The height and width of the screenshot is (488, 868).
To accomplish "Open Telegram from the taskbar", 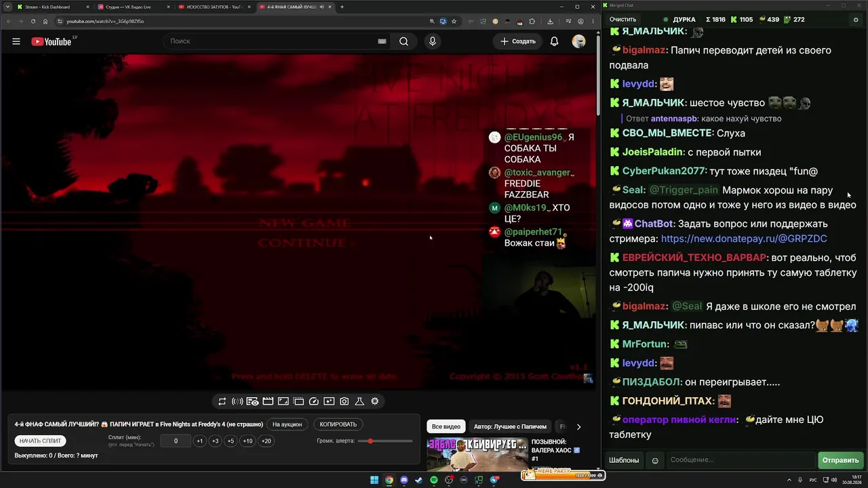I will point(494,481).
